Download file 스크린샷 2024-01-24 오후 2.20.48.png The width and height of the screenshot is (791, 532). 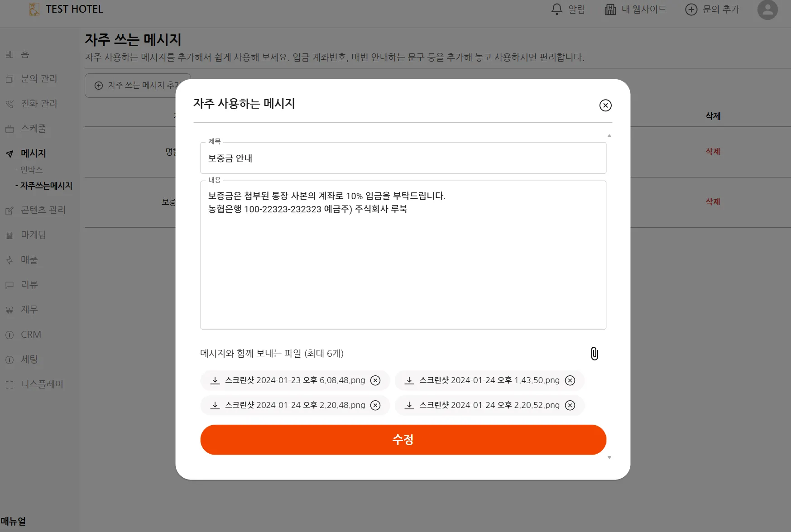215,405
